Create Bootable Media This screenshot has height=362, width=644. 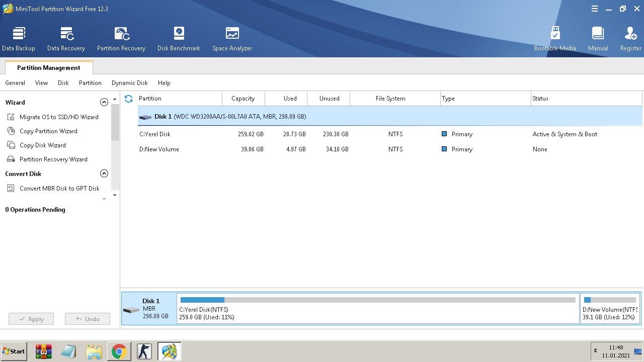(x=555, y=39)
